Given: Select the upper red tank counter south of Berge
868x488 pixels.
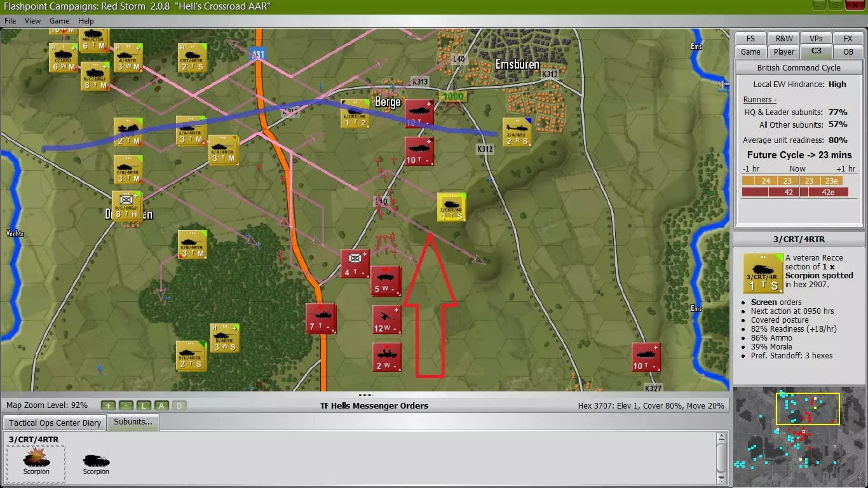Looking at the screenshot, I should pyautogui.click(x=419, y=113).
